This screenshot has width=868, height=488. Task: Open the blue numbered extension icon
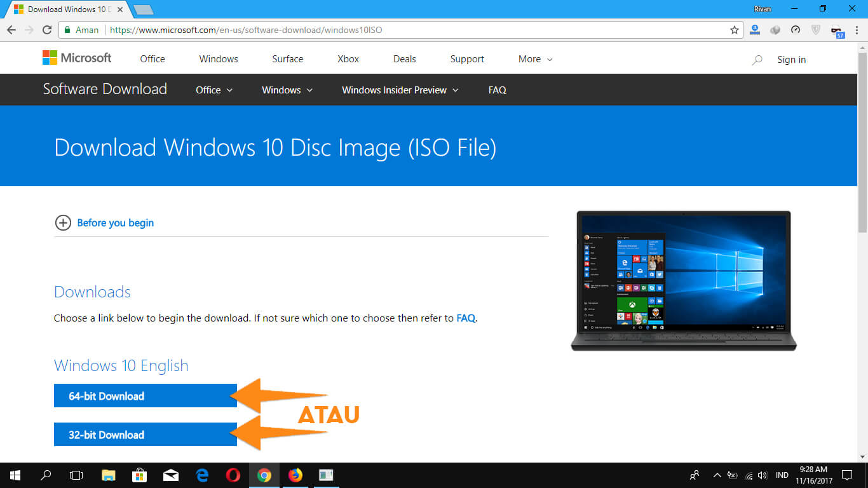pos(755,29)
